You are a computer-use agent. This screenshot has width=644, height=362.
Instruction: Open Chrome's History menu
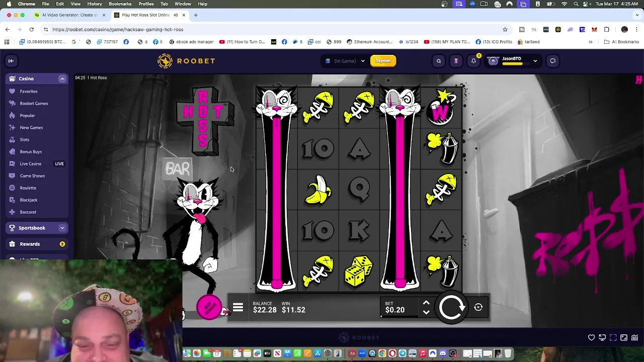click(x=95, y=4)
